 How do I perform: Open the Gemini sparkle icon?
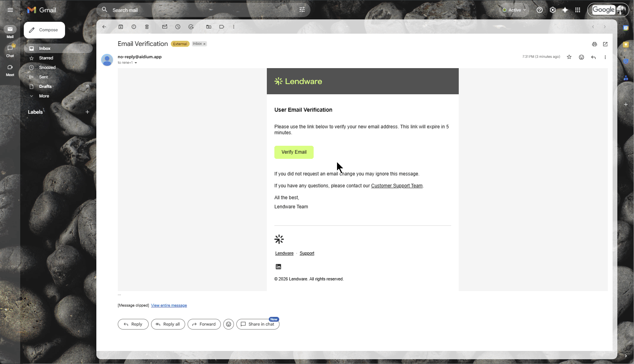(565, 10)
